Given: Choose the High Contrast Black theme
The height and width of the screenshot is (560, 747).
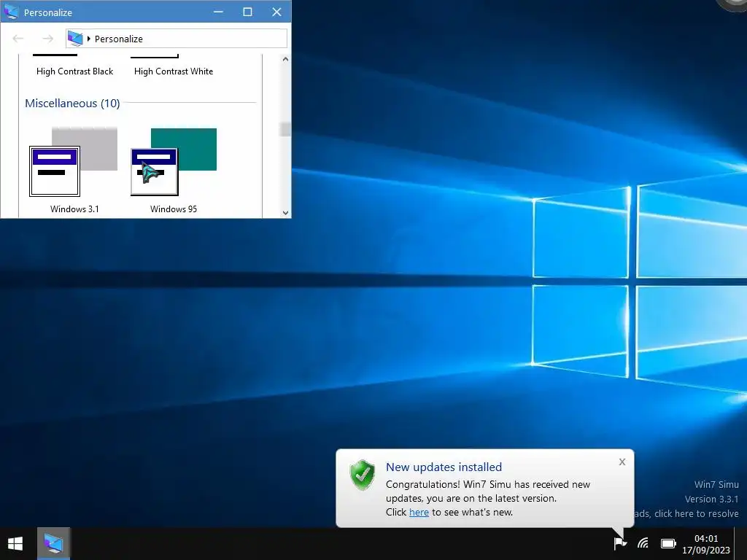Looking at the screenshot, I should click(75, 71).
